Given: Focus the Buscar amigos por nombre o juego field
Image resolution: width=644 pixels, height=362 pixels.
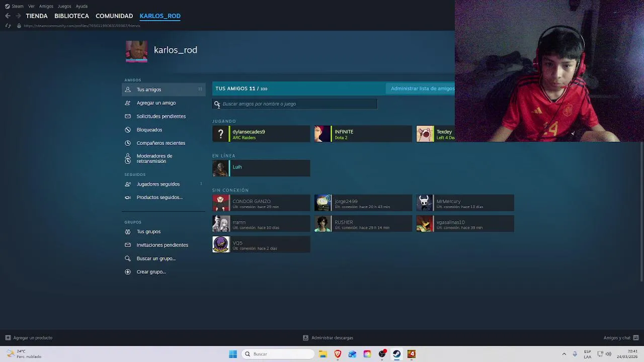Looking at the screenshot, I should coord(295,104).
